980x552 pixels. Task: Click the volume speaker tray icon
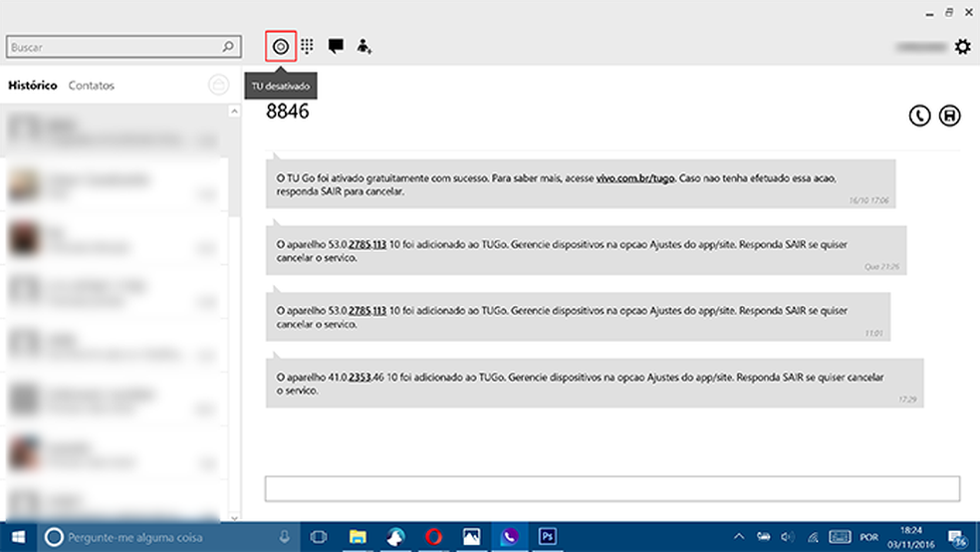pyautogui.click(x=788, y=536)
